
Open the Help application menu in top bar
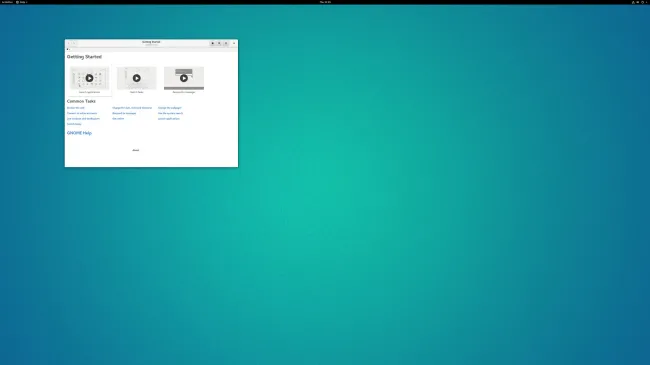pos(22,2)
